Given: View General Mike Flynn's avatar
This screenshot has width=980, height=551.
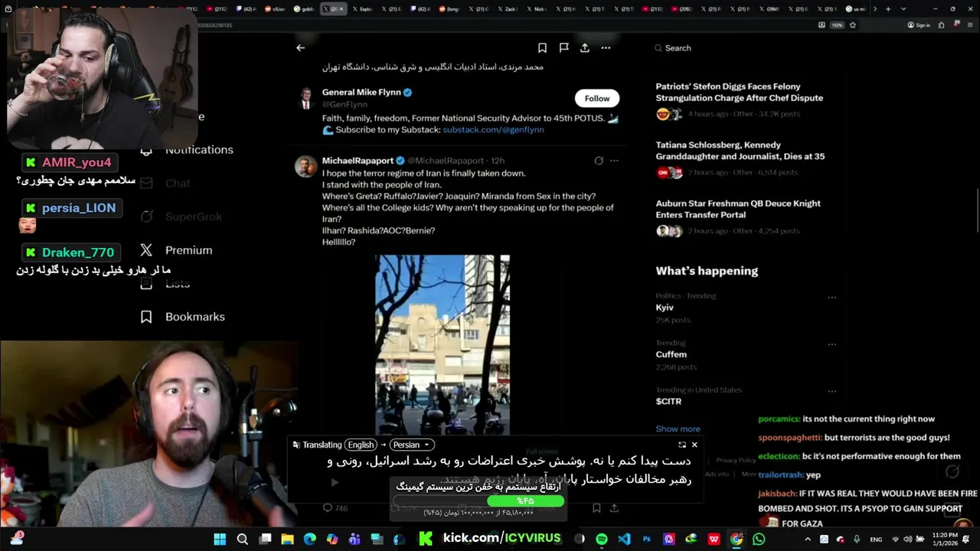Looking at the screenshot, I should [x=305, y=98].
